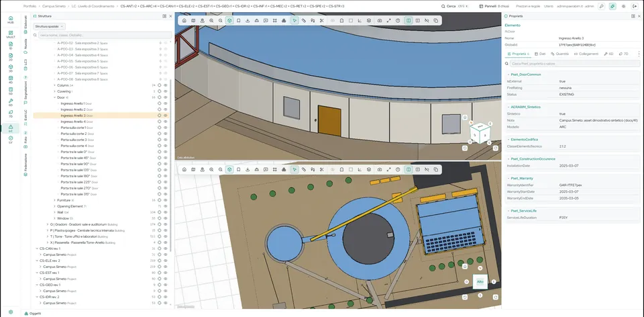This screenshot has height=317, width=644.
Task: Open the Struttura spaziale dropdown
Action: tap(49, 26)
